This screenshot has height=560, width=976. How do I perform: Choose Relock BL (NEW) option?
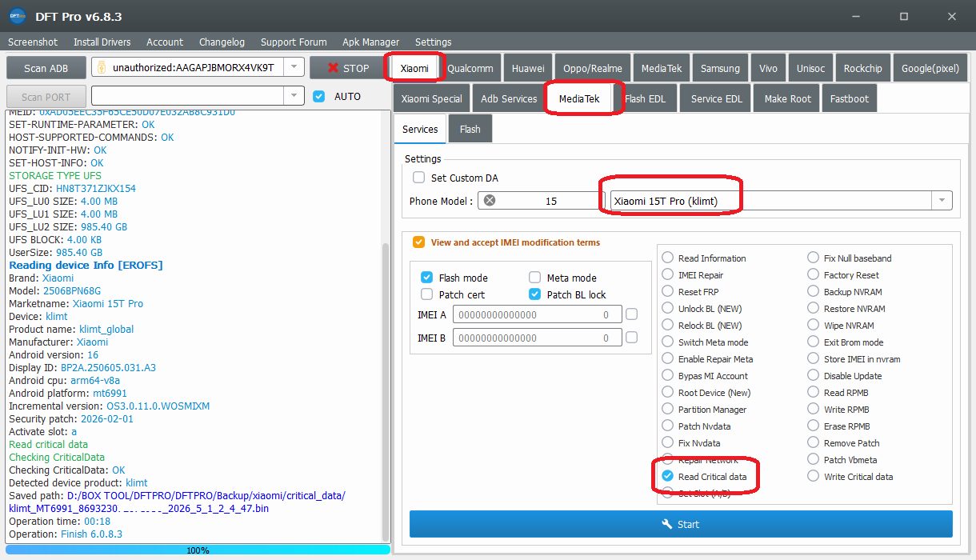(668, 325)
